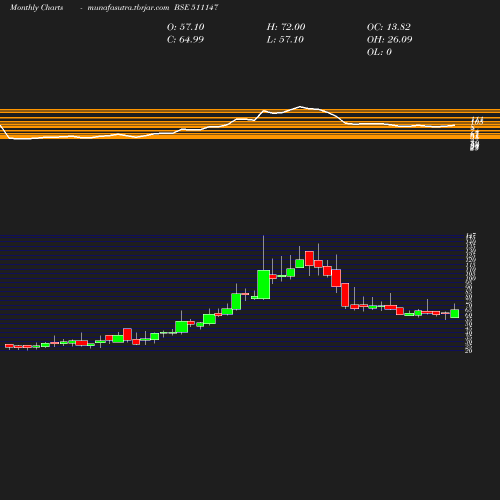Image resolution: width=500 pixels, height=500 pixels.
Task: Click the high value "H: 72.00"
Action: pyautogui.click(x=286, y=27)
